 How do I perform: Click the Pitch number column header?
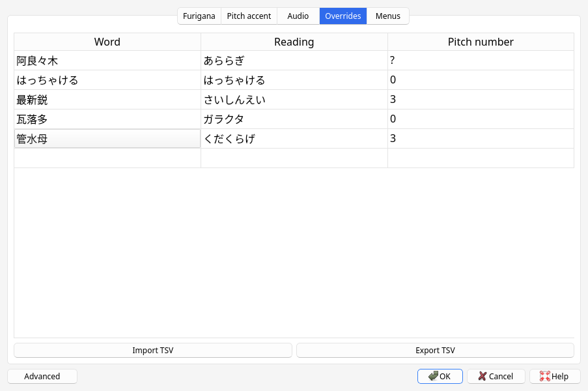(x=480, y=42)
